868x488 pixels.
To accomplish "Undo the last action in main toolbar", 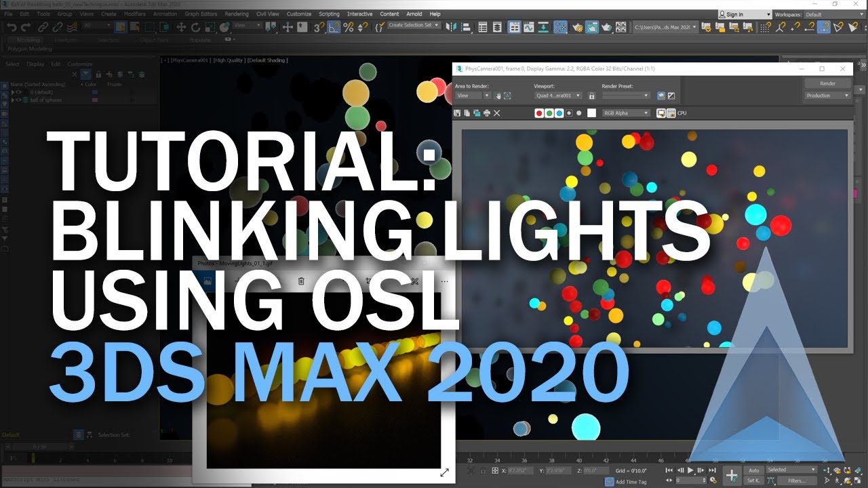I will pyautogui.click(x=12, y=27).
